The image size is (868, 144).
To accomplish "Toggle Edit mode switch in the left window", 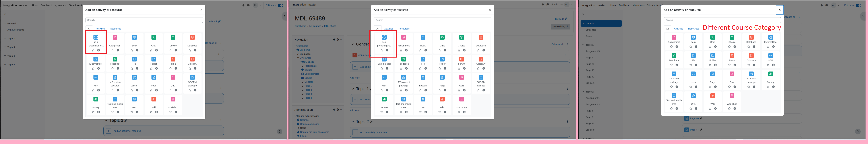I will (280, 5).
